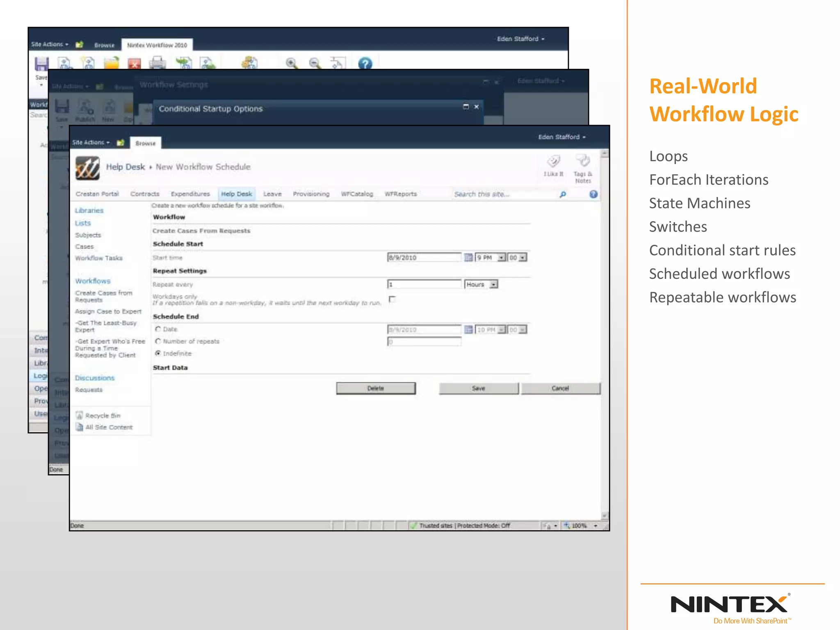The height and width of the screenshot is (630, 840).
Task: Select the Indefinite radio button
Action: click(158, 353)
